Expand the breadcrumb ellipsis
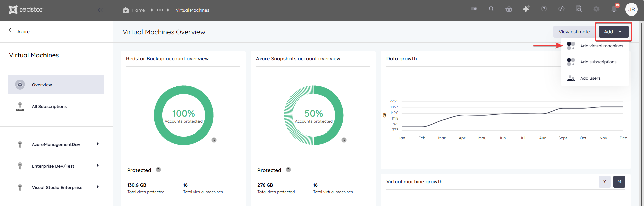The height and width of the screenshot is (206, 644). pyautogui.click(x=160, y=10)
